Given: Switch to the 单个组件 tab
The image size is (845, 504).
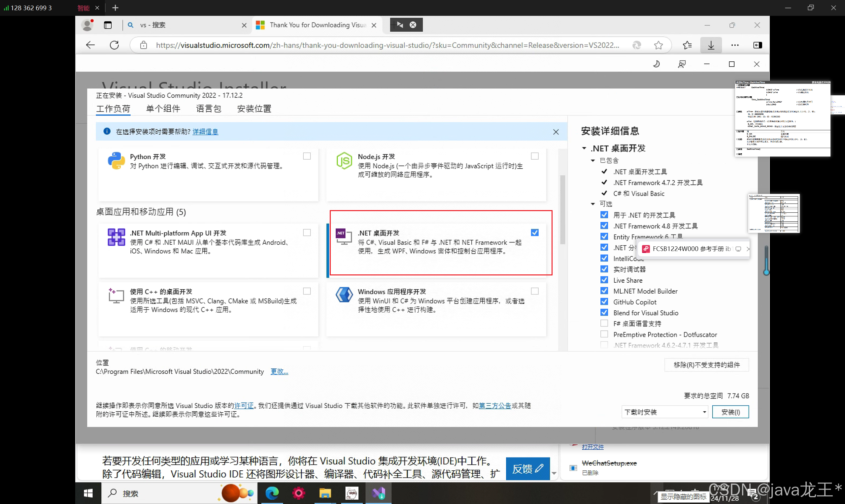Looking at the screenshot, I should (x=163, y=109).
